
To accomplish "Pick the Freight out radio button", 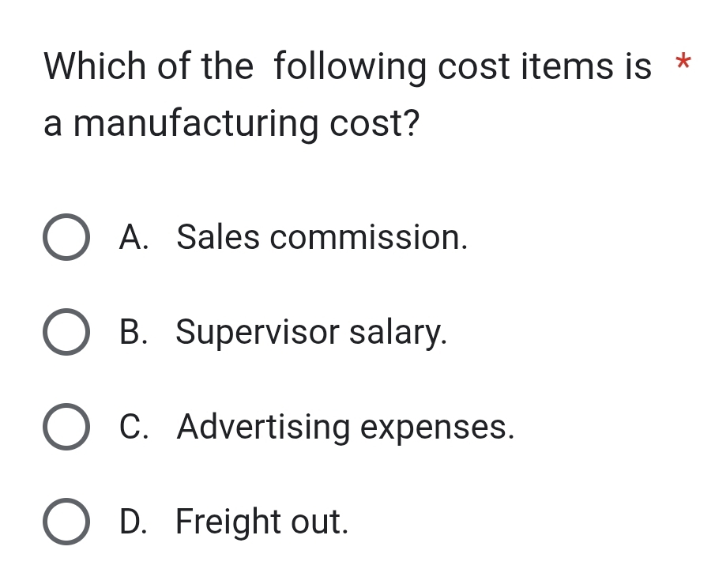I will pos(66,522).
